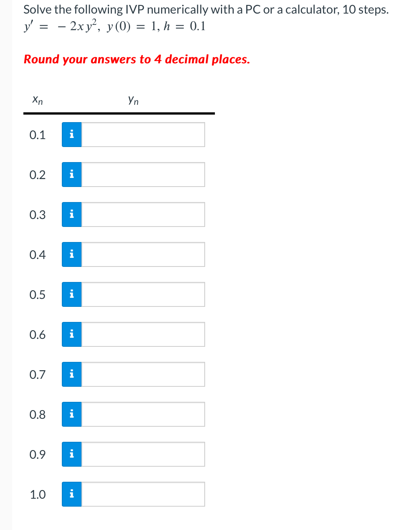420x530 pixels.
Task: Click the info icon beside x = 0.7
Action: pyautogui.click(x=72, y=374)
